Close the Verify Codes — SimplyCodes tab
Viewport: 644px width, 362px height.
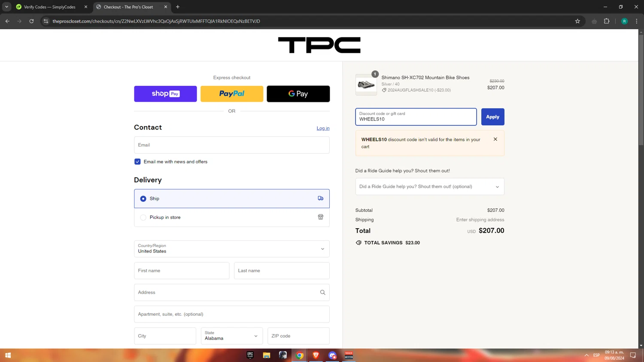pyautogui.click(x=86, y=7)
